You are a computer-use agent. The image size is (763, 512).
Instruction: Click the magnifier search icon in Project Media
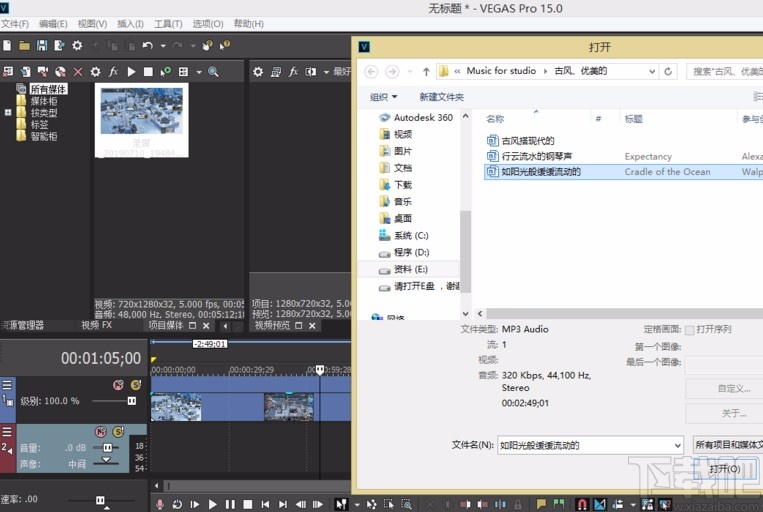tap(213, 72)
